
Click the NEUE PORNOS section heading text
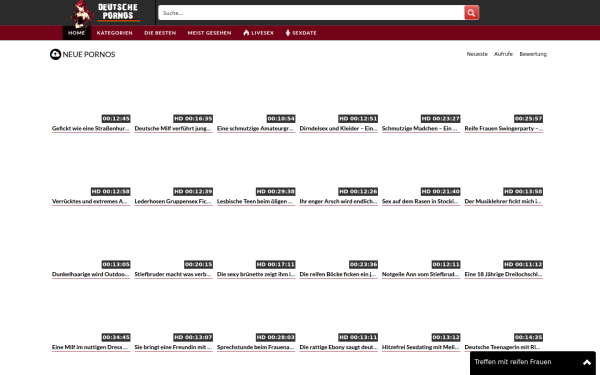tap(89, 54)
